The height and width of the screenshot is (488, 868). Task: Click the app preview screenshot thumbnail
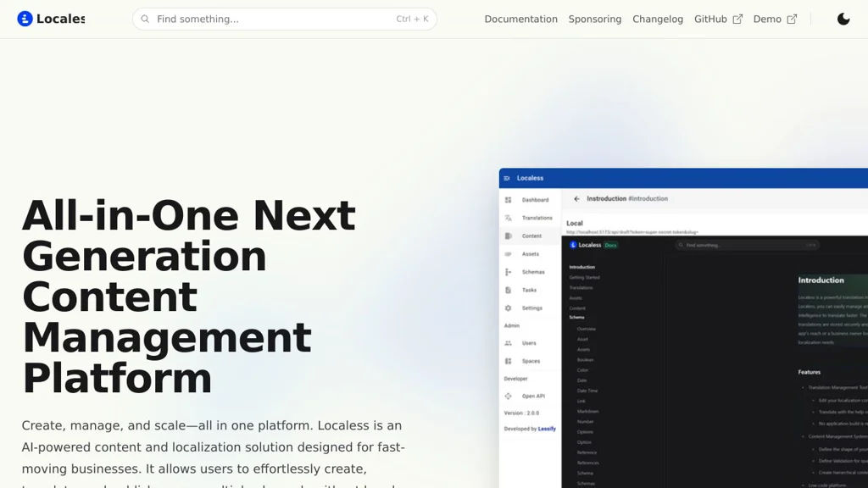tap(683, 328)
